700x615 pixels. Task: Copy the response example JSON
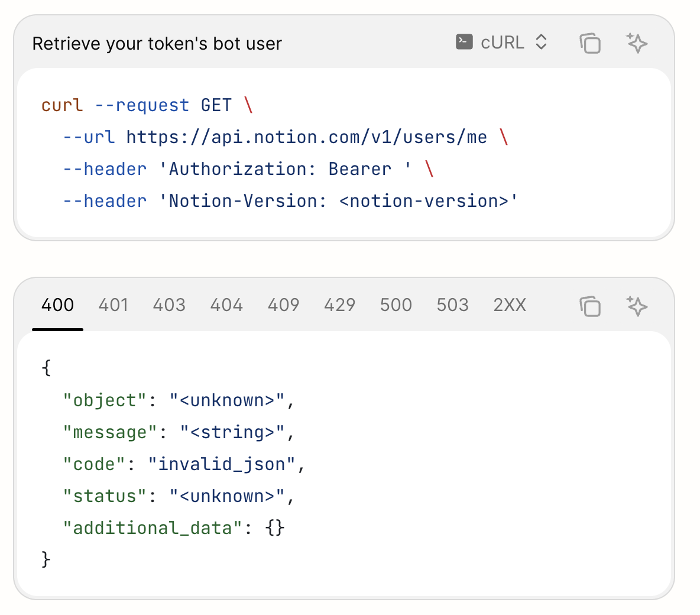pyautogui.click(x=589, y=306)
